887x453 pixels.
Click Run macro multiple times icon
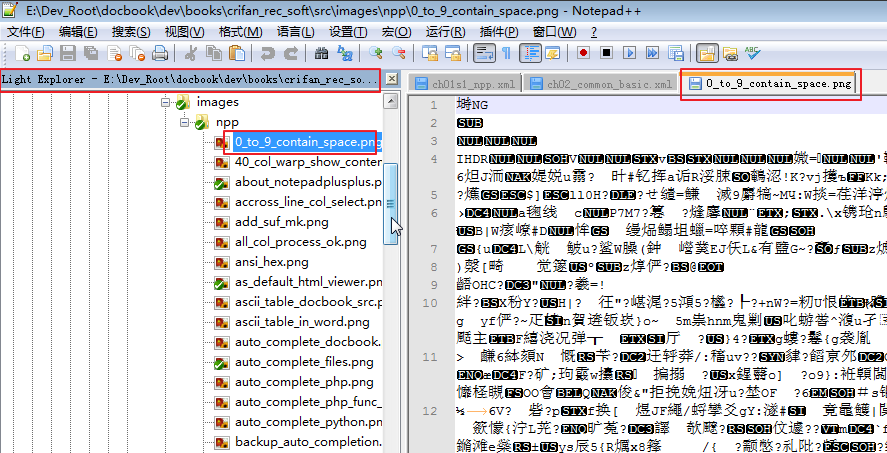pyautogui.click(x=652, y=53)
